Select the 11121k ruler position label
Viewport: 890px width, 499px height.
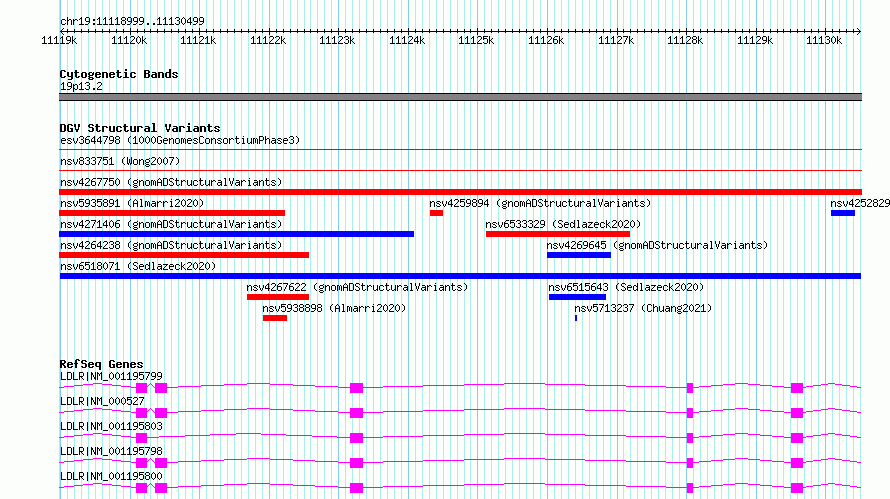198,40
